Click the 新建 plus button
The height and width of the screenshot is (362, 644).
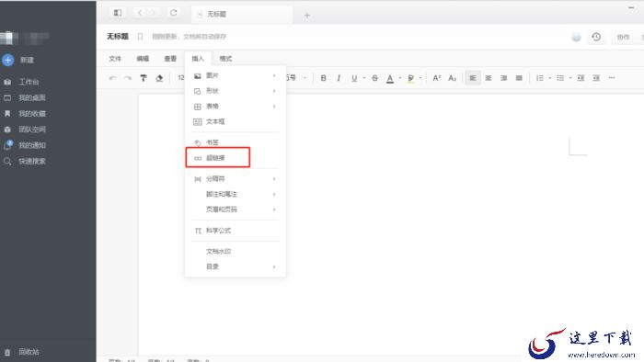(7, 60)
